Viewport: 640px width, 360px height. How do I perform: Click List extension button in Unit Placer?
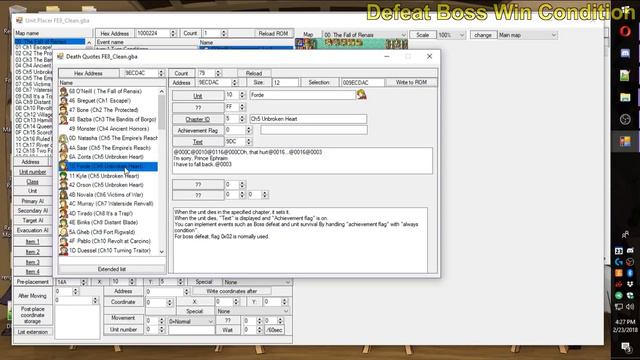coord(32,332)
